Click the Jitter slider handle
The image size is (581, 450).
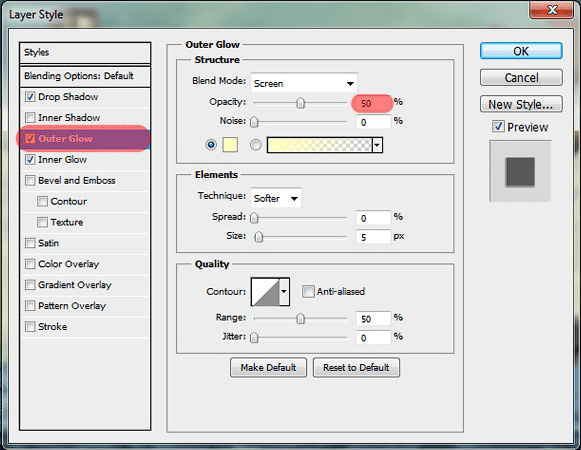point(254,337)
